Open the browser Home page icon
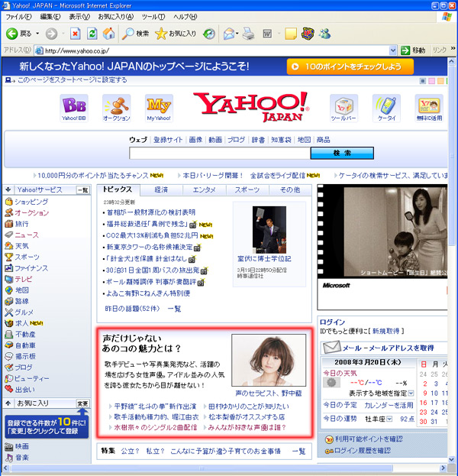The width and height of the screenshot is (458, 476). [x=108, y=34]
